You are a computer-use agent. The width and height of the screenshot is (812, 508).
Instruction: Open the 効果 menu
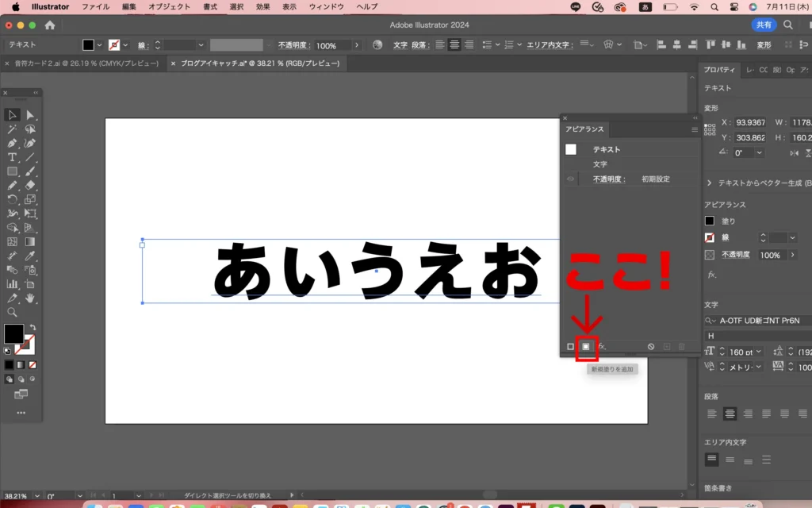click(262, 6)
